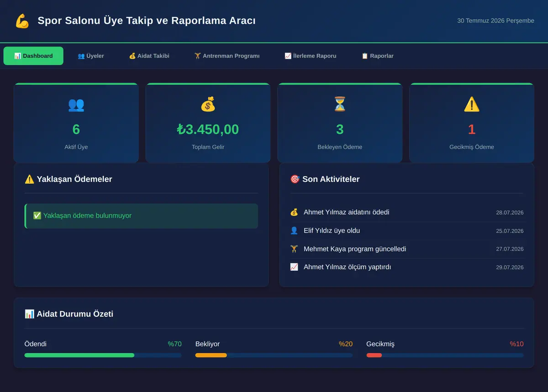Select the 'Mehmet Kaya program güncelledi' activity
Screen dimensions: 548x392
(x=407, y=249)
